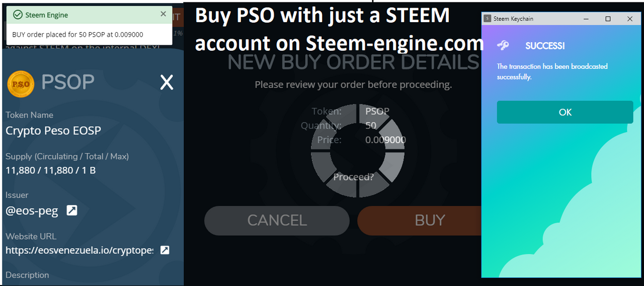Click the PSO gold coin logo
This screenshot has height=286, width=644.
click(21, 83)
